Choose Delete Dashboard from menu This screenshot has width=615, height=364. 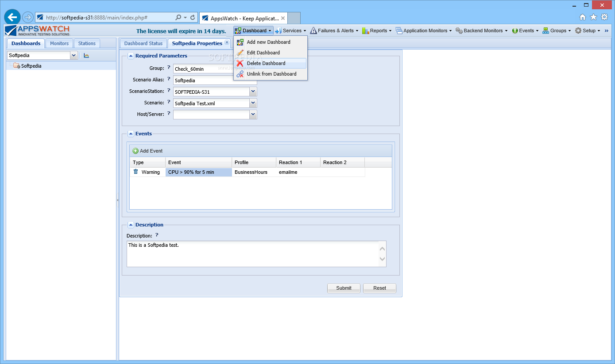(x=271, y=63)
